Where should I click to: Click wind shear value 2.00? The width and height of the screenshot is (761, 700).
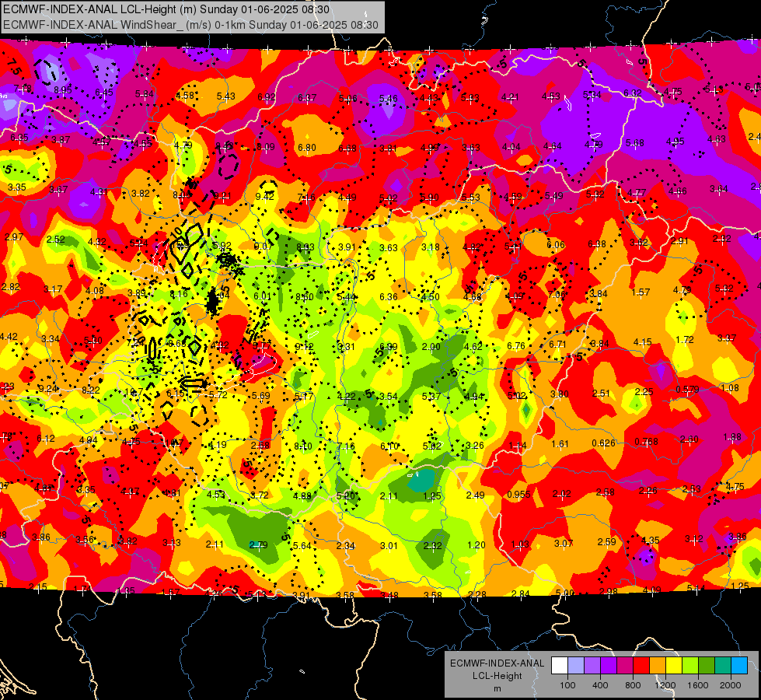click(431, 346)
